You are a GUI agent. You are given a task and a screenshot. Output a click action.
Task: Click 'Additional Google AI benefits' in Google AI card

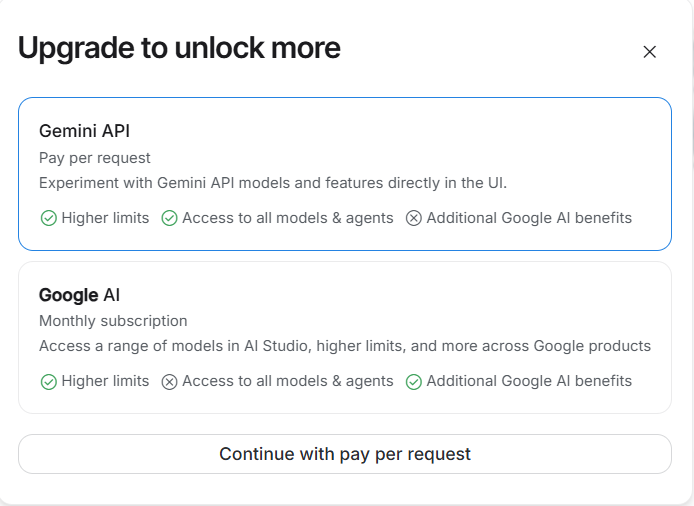pos(529,381)
